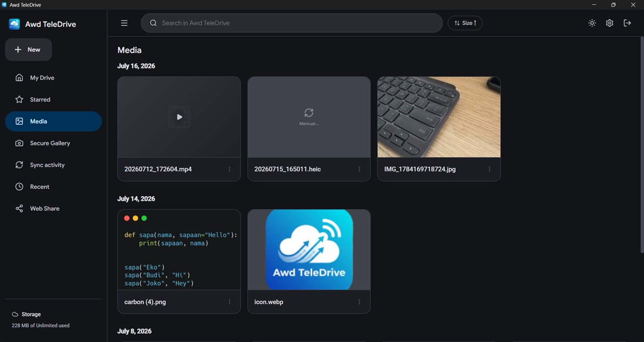Click the July 16, 2026 date heading
Viewport: 644px width, 342px height.
tap(136, 66)
